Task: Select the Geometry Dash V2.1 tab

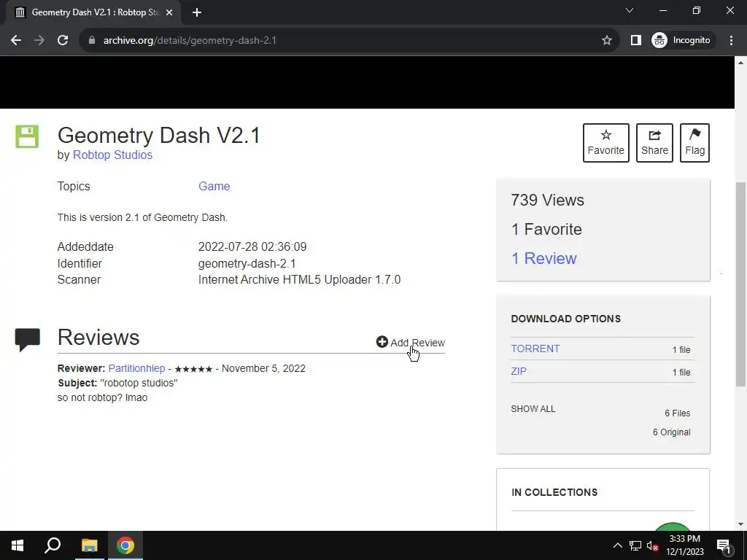Action: [x=93, y=13]
